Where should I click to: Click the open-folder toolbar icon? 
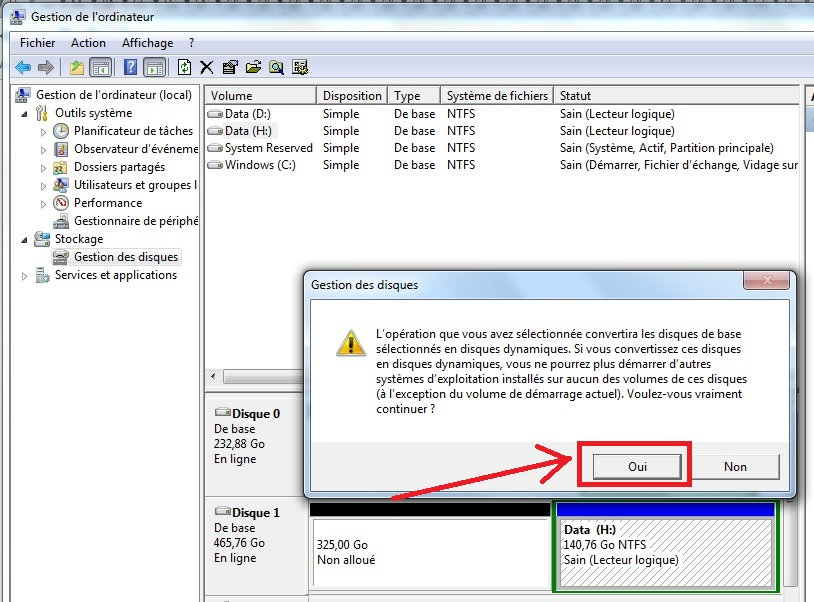coord(253,67)
